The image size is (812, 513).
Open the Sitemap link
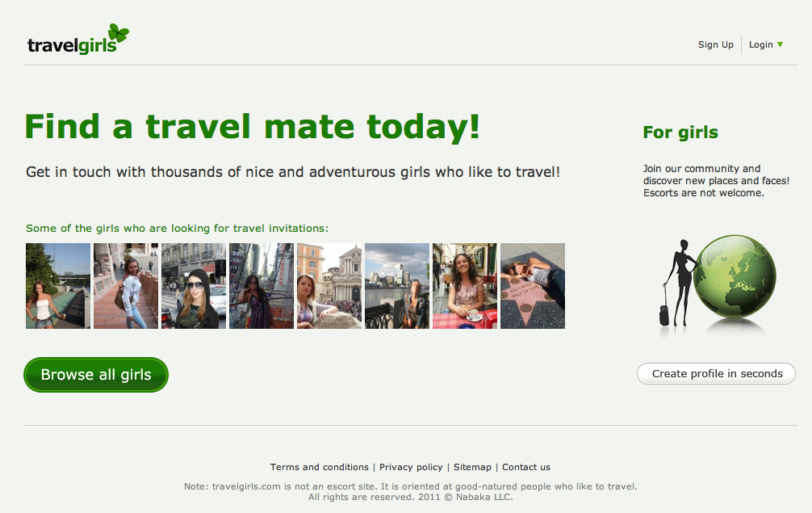pos(472,467)
